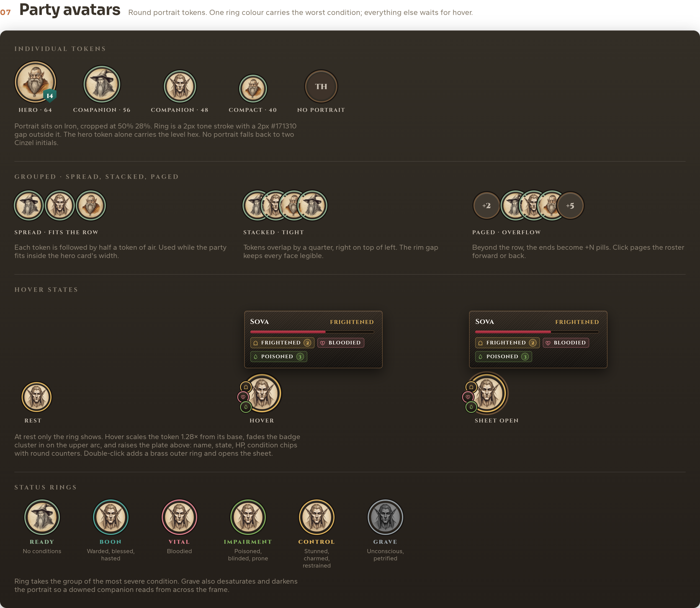
Task: Select the Compact · 40 dwarf token
Action: click(253, 89)
